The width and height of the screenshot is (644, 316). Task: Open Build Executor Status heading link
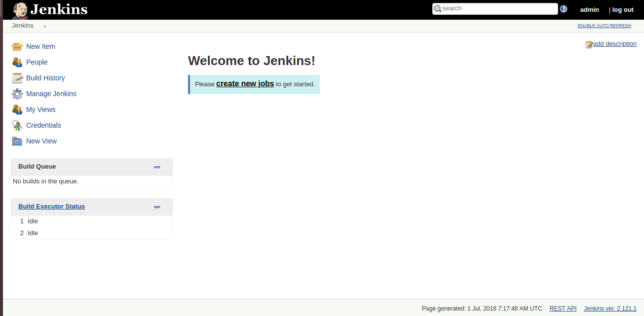(x=51, y=207)
